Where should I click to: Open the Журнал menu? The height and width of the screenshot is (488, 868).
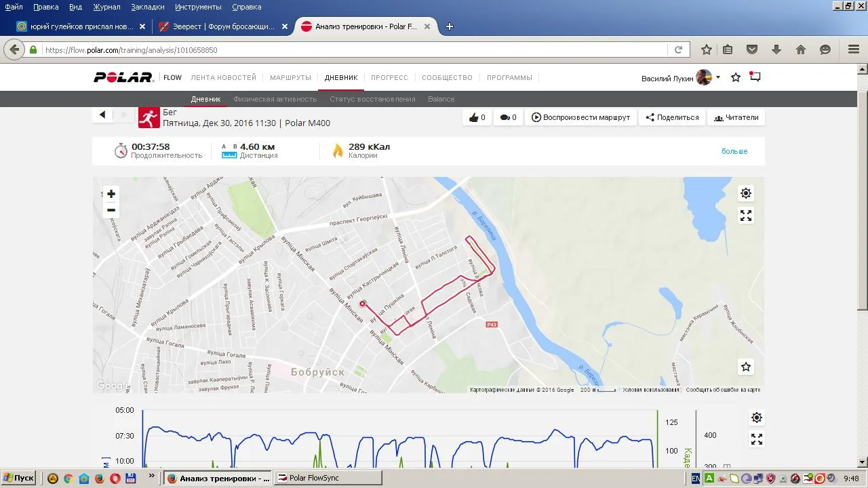click(106, 7)
